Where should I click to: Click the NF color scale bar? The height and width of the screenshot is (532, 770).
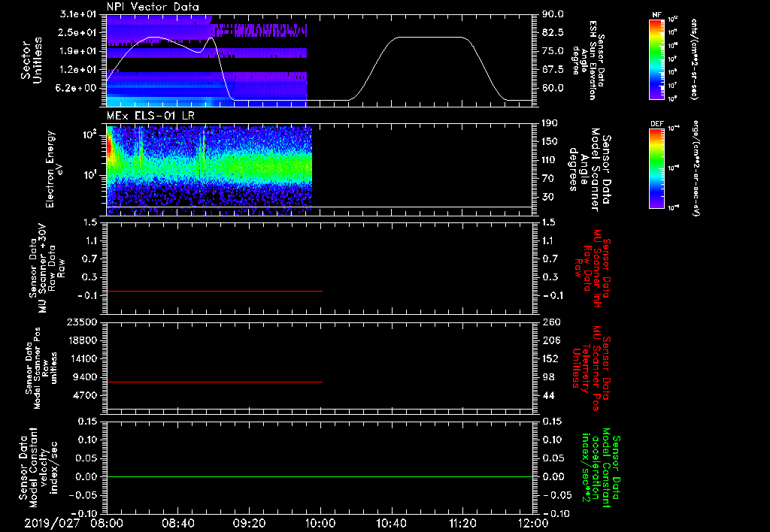tap(656, 59)
